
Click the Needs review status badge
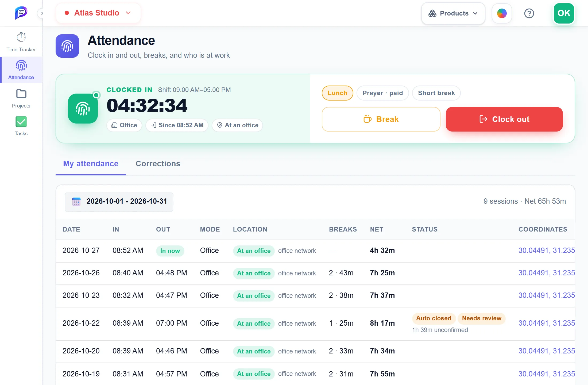pos(482,318)
